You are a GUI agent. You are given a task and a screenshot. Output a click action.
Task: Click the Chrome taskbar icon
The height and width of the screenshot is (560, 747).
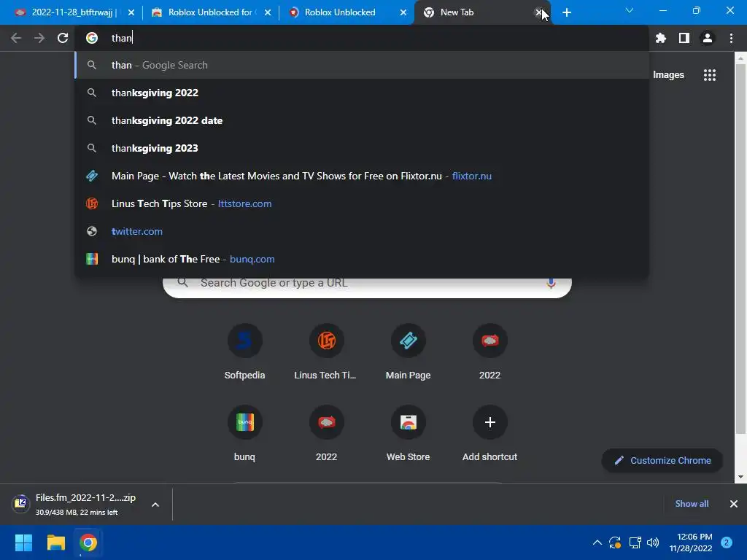pyautogui.click(x=88, y=542)
